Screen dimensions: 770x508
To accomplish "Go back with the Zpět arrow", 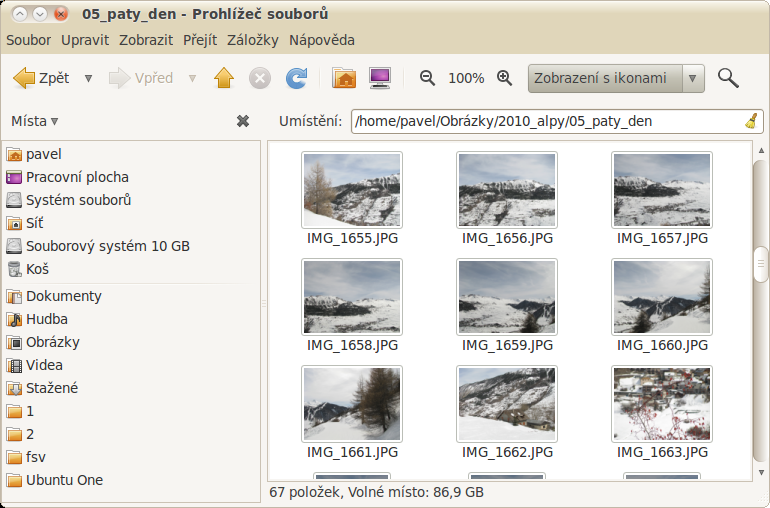I will point(41,78).
